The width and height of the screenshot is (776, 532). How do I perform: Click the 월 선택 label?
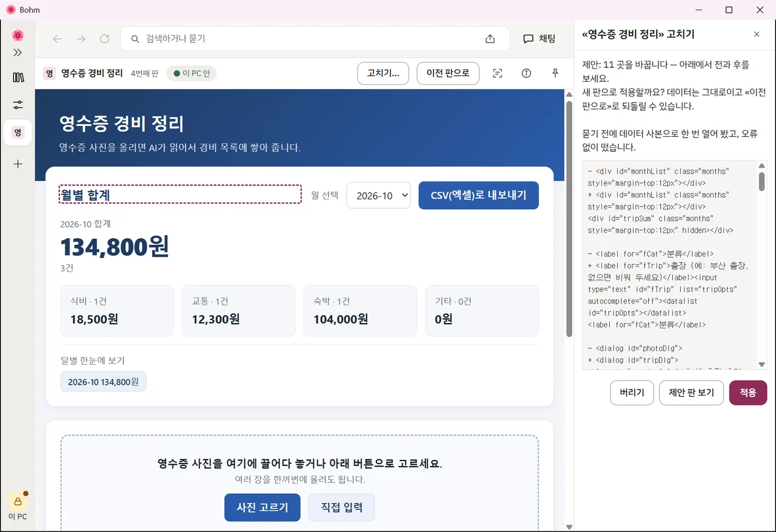[325, 196]
